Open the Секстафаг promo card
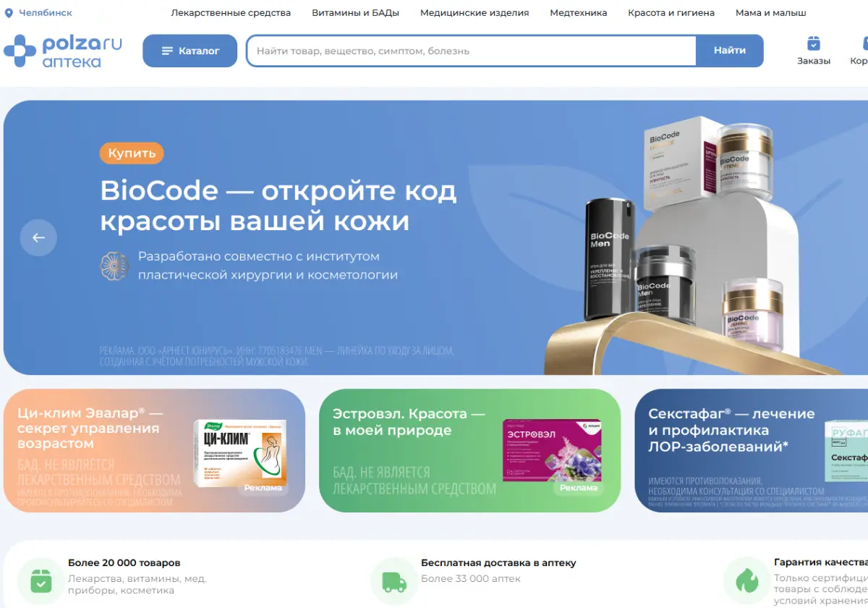This screenshot has width=868, height=608. [x=751, y=450]
